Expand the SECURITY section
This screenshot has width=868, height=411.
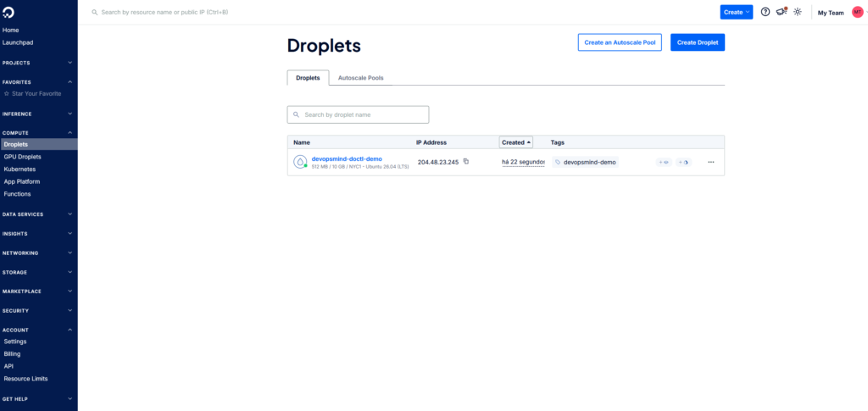tap(39, 310)
